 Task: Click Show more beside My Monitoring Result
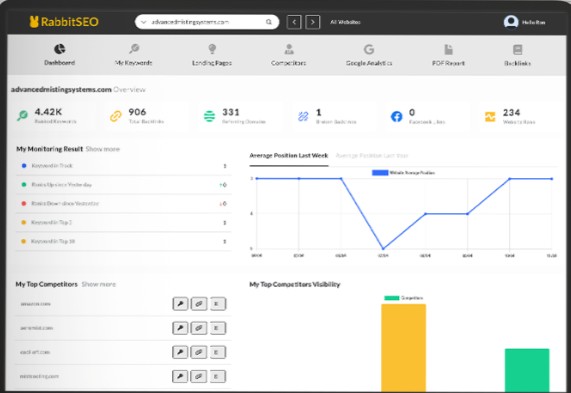pos(103,149)
